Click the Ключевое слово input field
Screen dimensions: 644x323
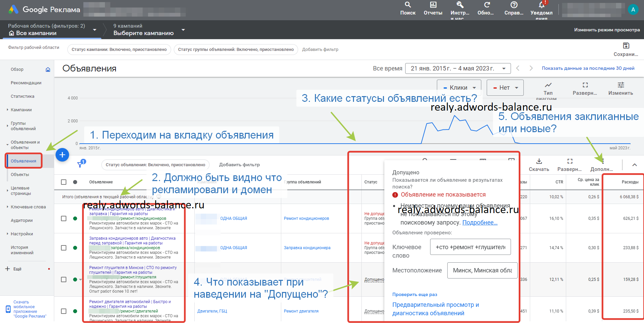point(470,247)
